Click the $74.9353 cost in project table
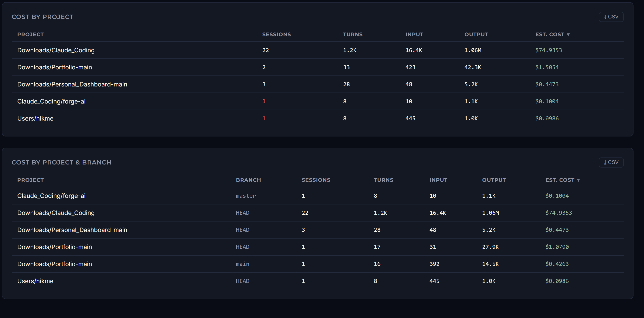Image resolution: width=644 pixels, height=318 pixels. (548, 50)
